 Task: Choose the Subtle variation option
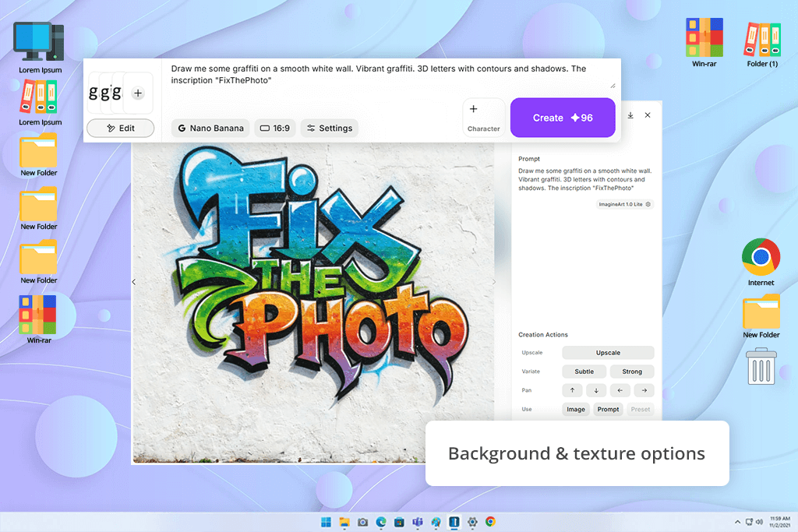pyautogui.click(x=584, y=372)
